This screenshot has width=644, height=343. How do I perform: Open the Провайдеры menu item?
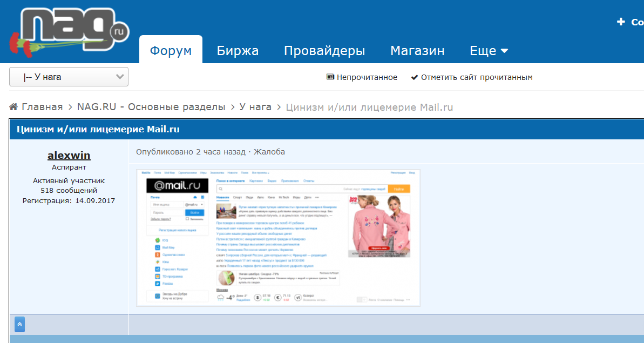324,51
